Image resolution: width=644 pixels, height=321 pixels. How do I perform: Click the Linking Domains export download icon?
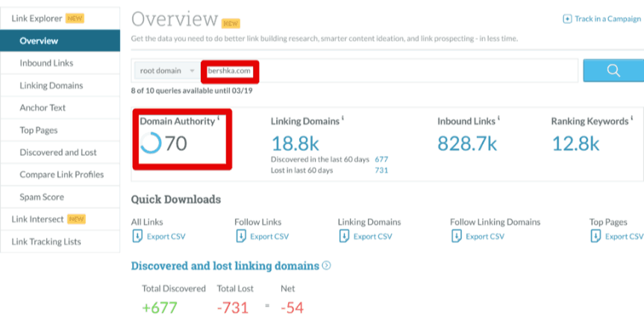(343, 236)
